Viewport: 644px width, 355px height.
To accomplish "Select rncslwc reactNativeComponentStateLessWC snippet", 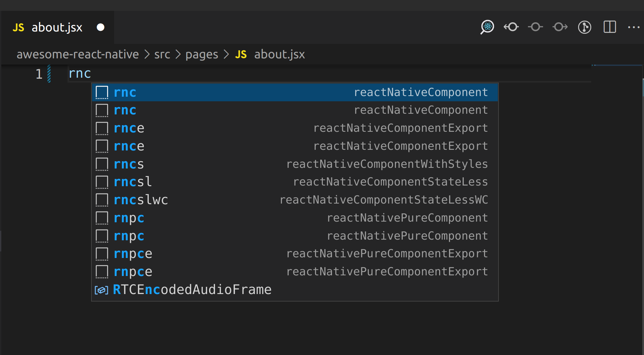I will tap(295, 200).
